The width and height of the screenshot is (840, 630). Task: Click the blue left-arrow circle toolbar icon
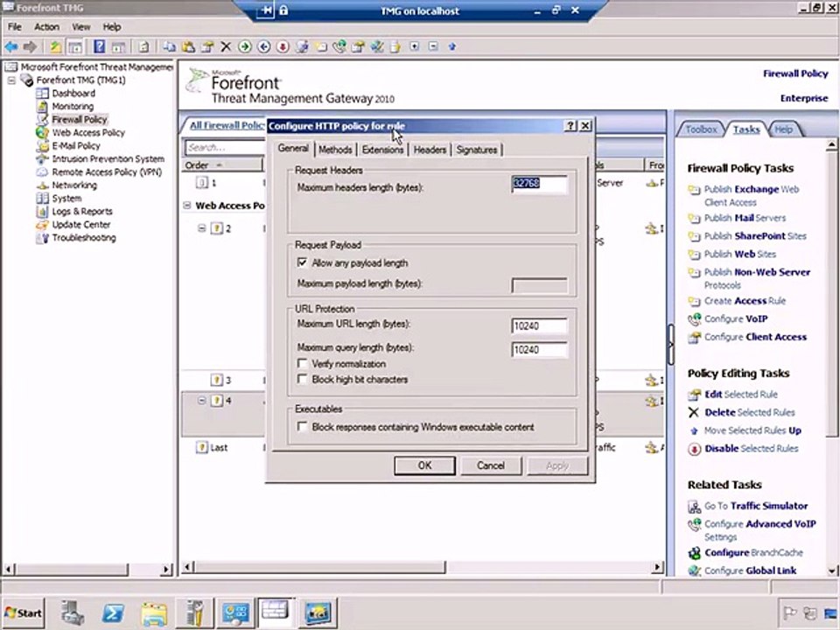tap(264, 47)
